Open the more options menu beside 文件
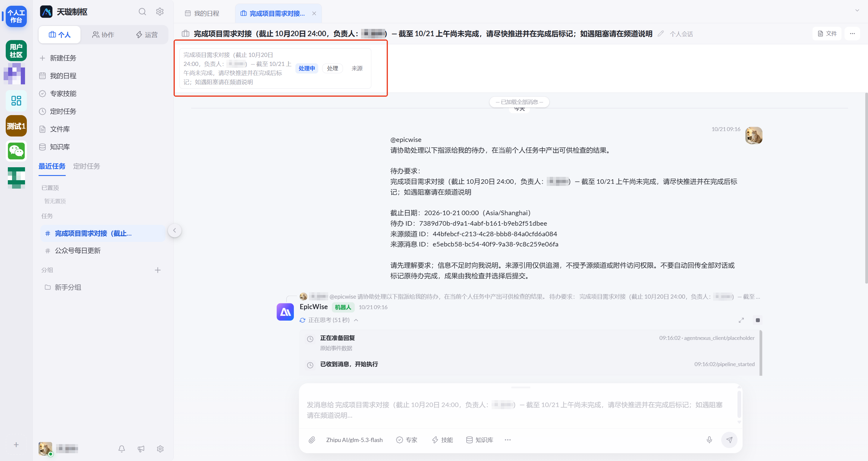 coord(852,34)
